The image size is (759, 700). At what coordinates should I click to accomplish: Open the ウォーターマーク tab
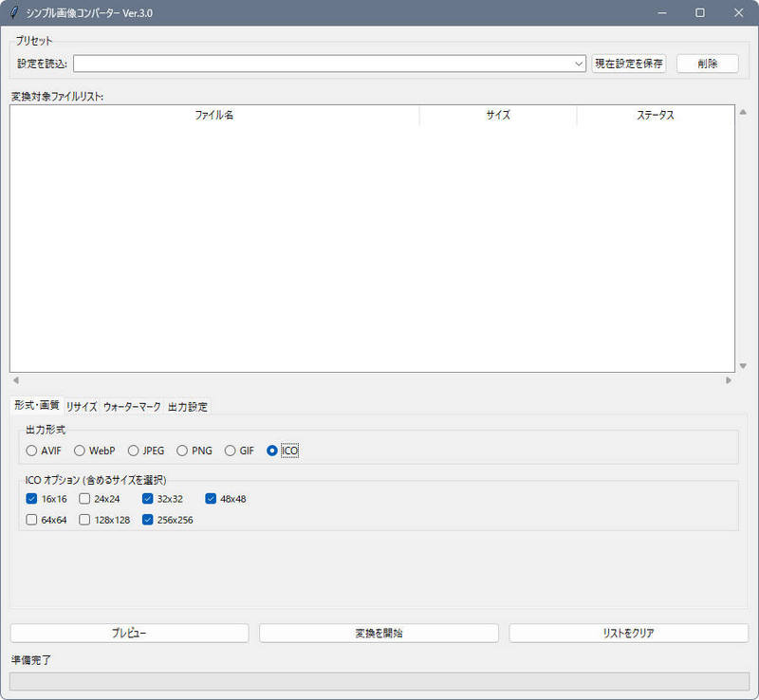click(x=132, y=406)
